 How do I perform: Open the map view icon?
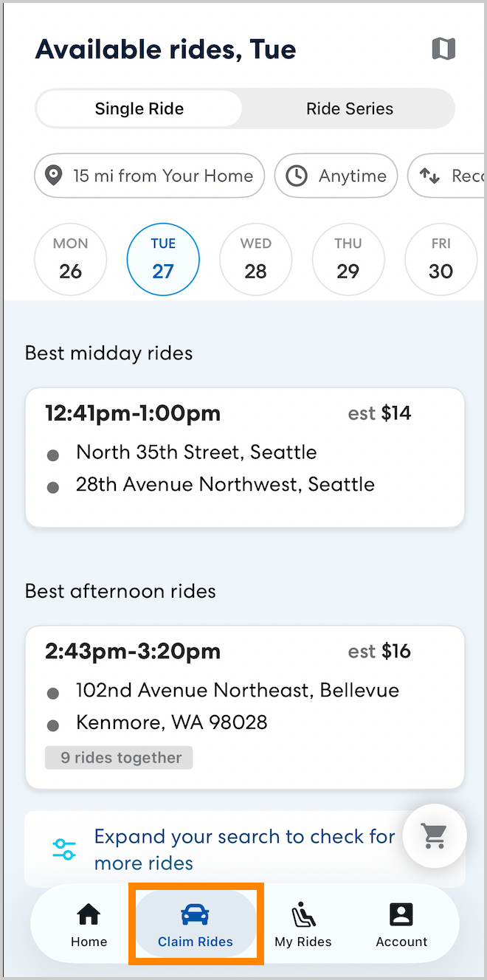coord(443,49)
